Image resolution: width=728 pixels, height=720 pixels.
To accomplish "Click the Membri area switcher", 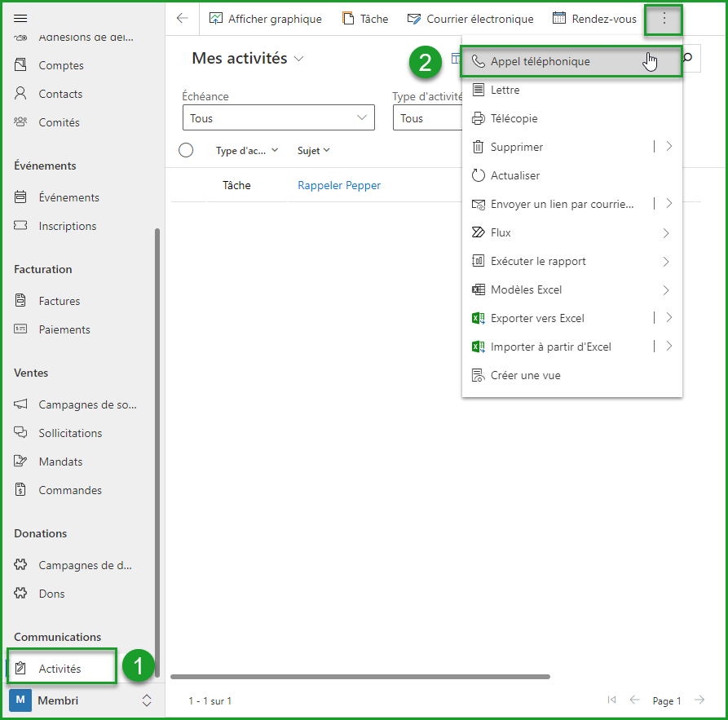I will [x=82, y=700].
